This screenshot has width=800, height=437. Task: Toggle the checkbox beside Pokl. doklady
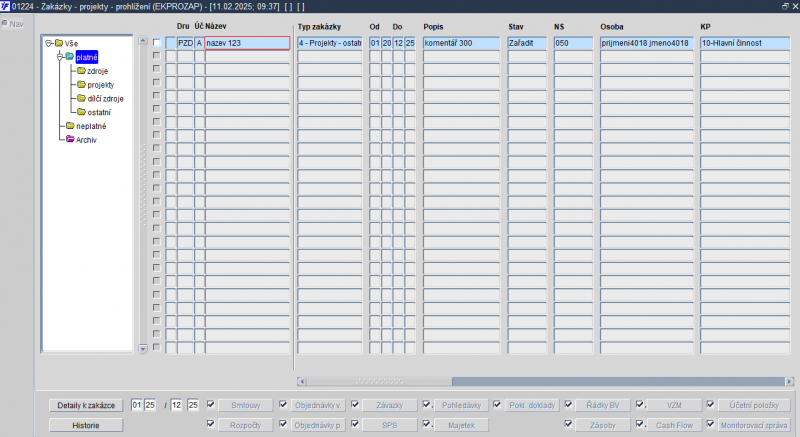tap(497, 404)
